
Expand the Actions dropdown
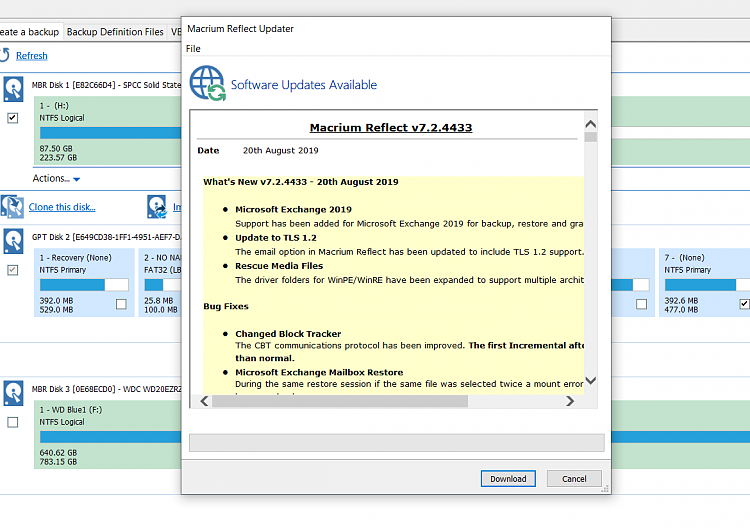pyautogui.click(x=56, y=178)
